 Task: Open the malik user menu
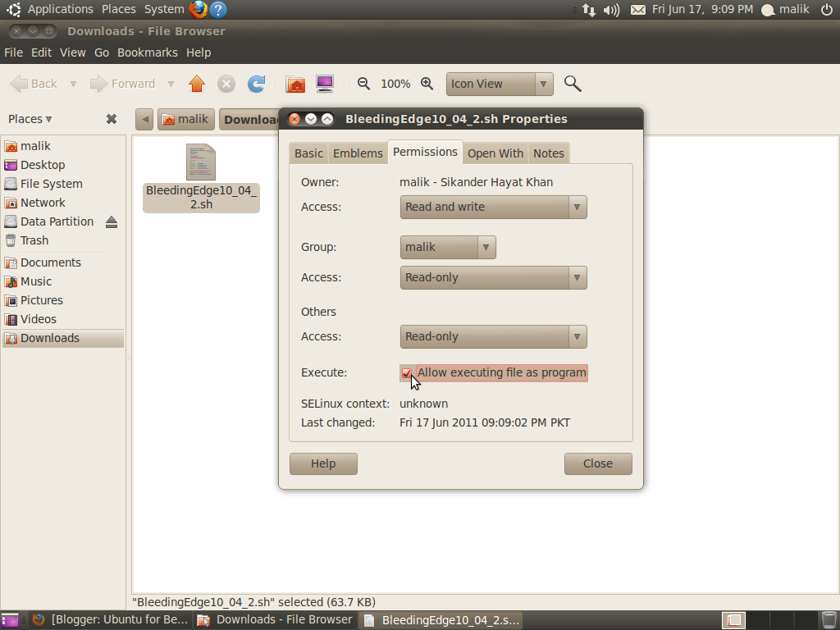coord(786,9)
